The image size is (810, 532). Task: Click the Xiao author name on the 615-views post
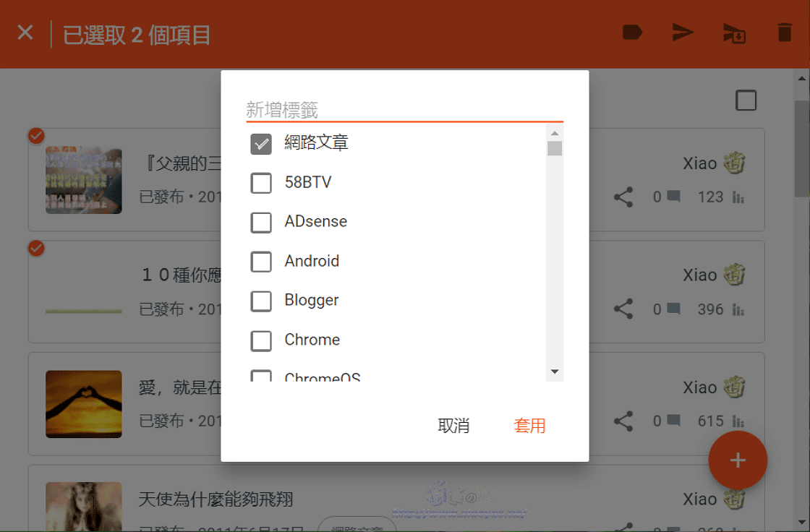[x=699, y=388]
